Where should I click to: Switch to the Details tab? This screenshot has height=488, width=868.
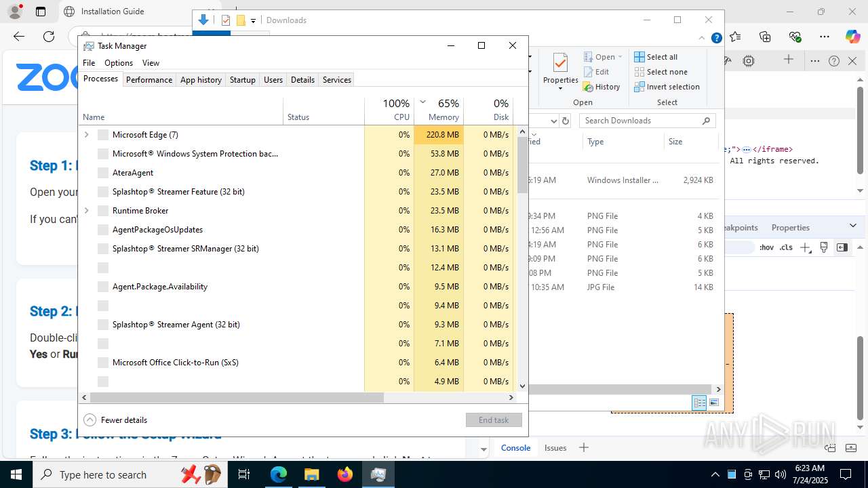coord(302,80)
